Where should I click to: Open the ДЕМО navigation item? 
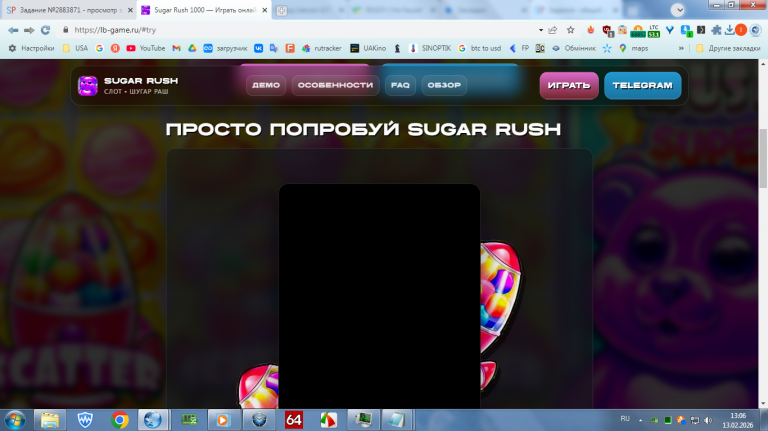point(266,85)
